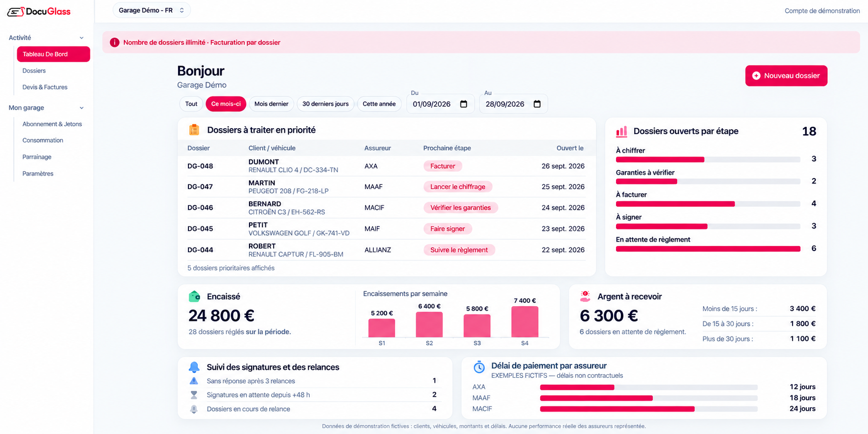
Task: Click the Du date field 01/09/2026
Action: tap(440, 104)
